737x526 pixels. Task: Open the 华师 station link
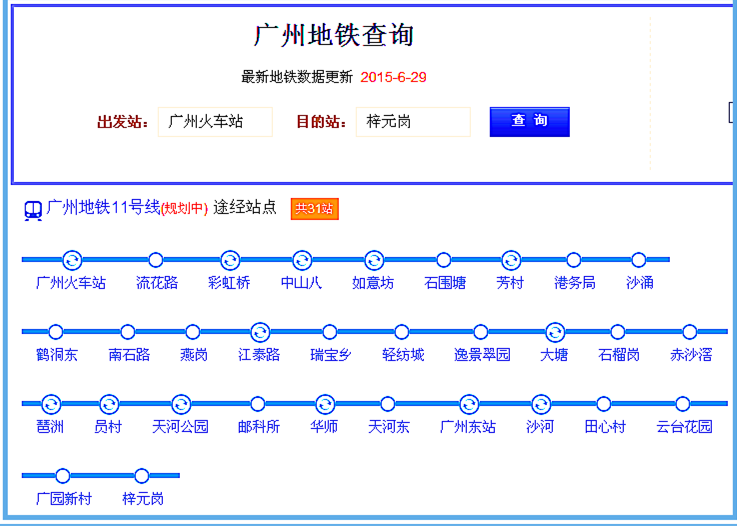[x=324, y=427]
